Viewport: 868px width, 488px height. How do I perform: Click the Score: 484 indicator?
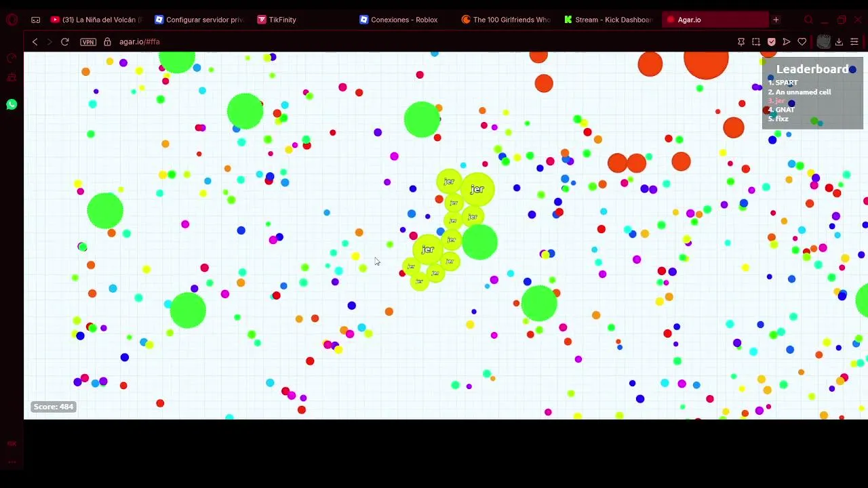(53, 407)
